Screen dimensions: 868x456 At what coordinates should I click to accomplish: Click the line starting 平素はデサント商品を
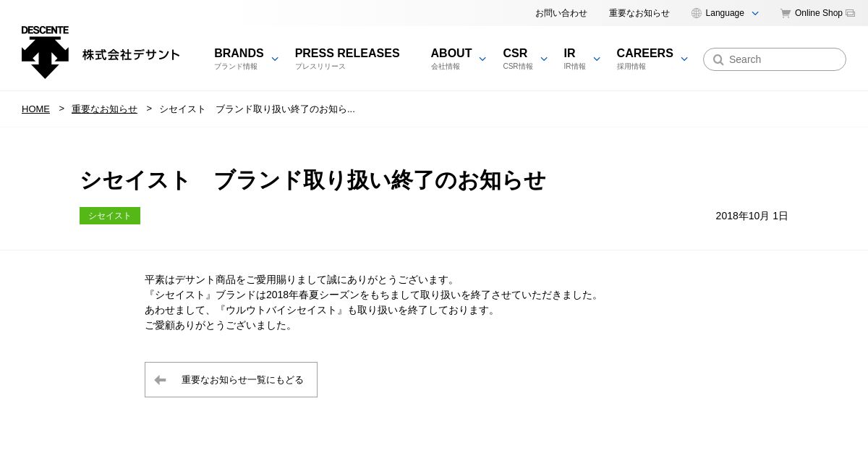[x=302, y=279]
